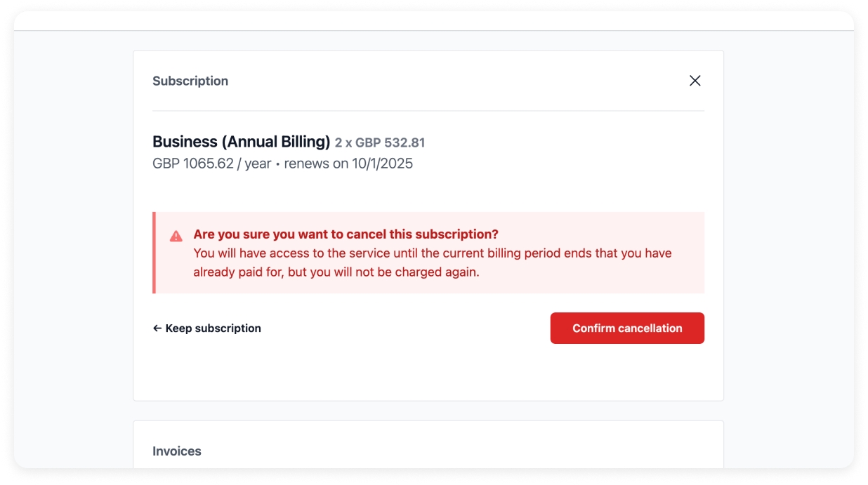Click the left arrow beside Keep subscription
Viewport: 868px width, 485px height.
tap(157, 328)
